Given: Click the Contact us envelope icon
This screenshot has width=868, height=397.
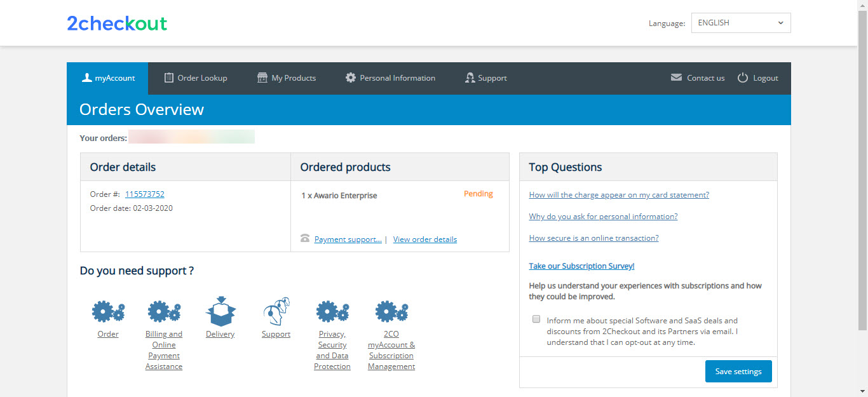Looking at the screenshot, I should pyautogui.click(x=676, y=77).
